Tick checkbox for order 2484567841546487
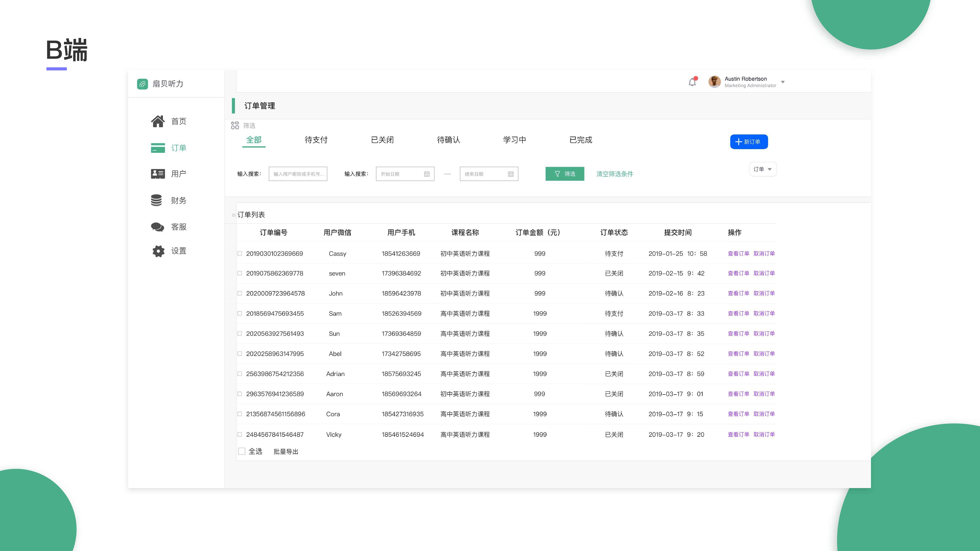The height and width of the screenshot is (551, 980). (x=240, y=435)
